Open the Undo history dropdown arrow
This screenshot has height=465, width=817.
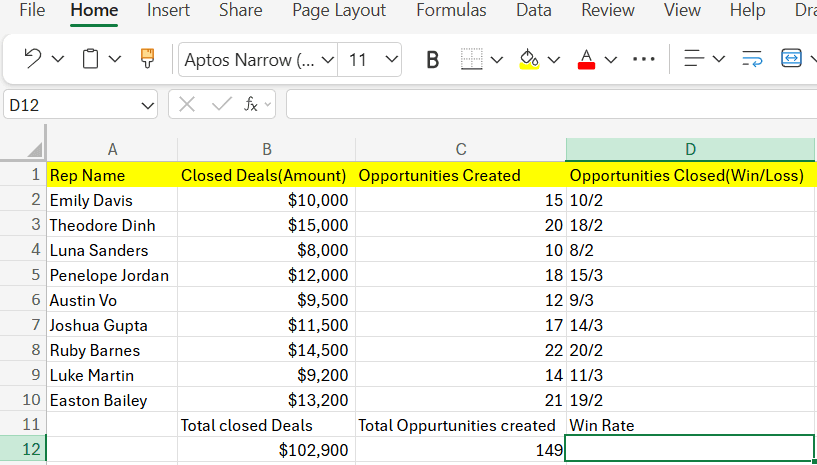58,59
